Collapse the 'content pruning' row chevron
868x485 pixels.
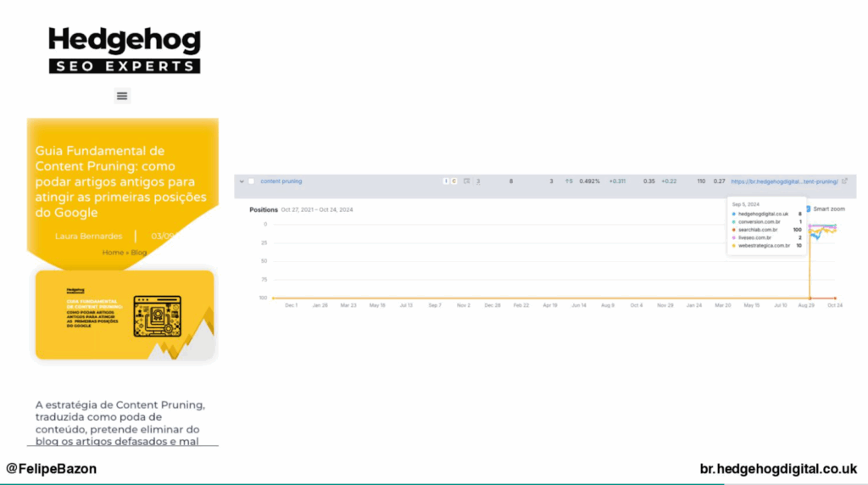242,181
